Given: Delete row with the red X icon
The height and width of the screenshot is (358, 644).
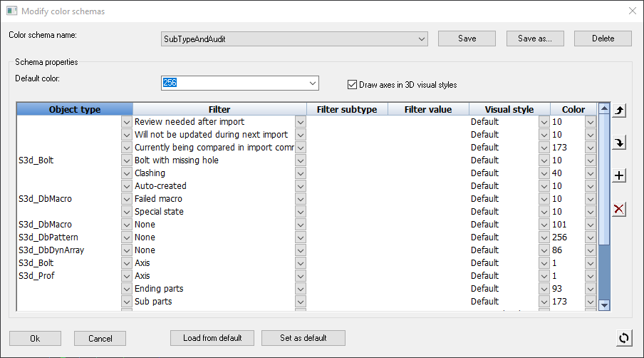Looking at the screenshot, I should pos(619,209).
